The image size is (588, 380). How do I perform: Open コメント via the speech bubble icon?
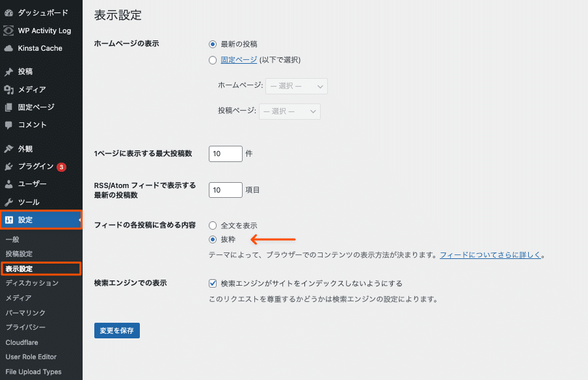coord(8,126)
